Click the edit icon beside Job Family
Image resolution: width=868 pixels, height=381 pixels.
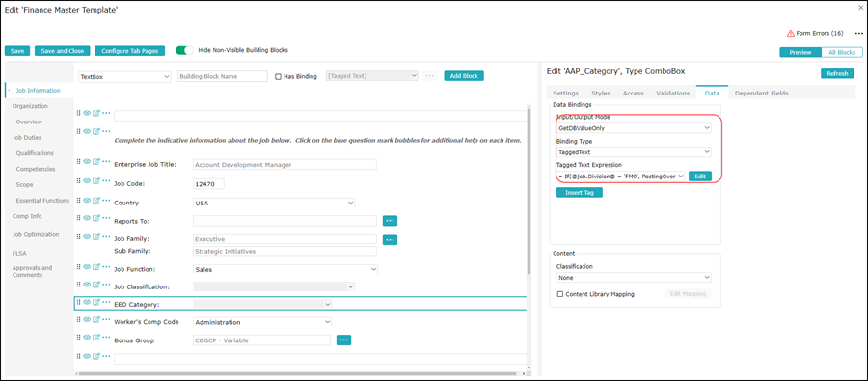(x=96, y=236)
